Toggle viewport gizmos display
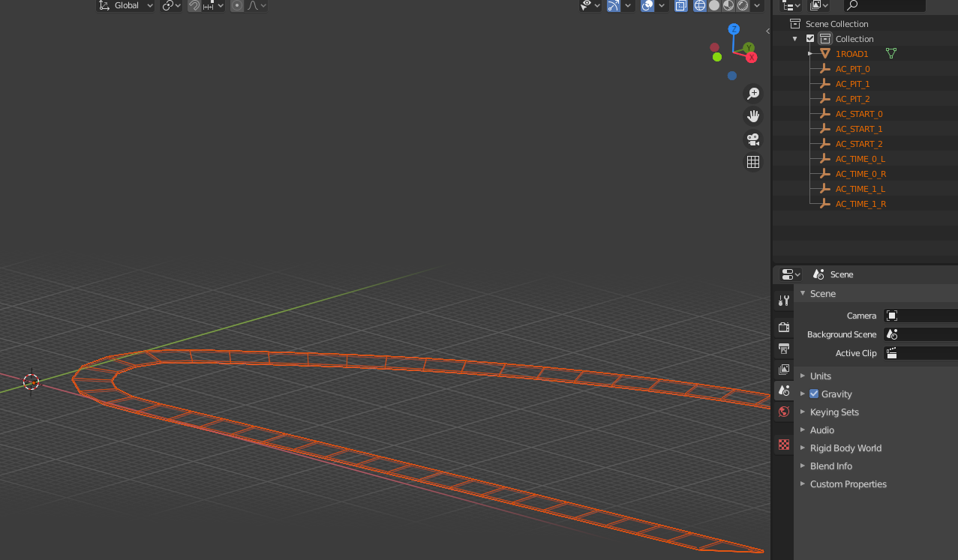The width and height of the screenshot is (958, 560). pyautogui.click(x=614, y=5)
